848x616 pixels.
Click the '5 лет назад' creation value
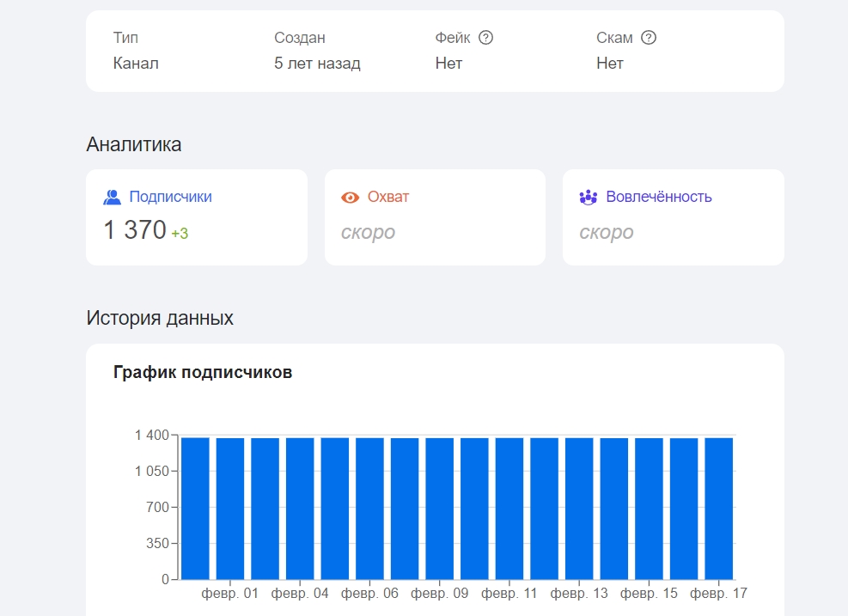[x=317, y=64]
